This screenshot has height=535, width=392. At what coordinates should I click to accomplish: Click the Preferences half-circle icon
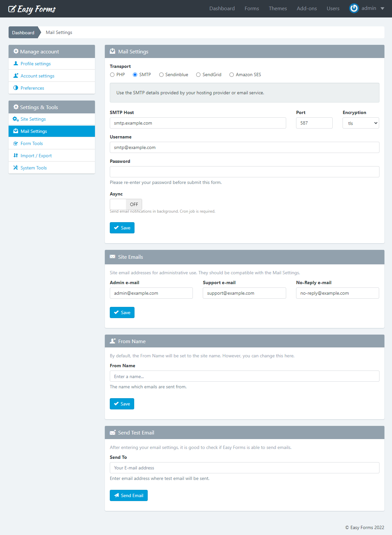tap(15, 88)
